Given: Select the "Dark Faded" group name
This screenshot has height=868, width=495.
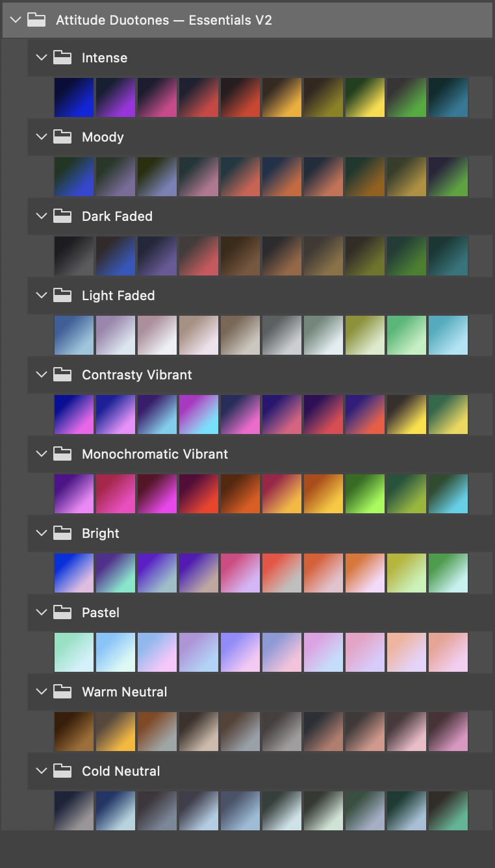Looking at the screenshot, I should (117, 216).
